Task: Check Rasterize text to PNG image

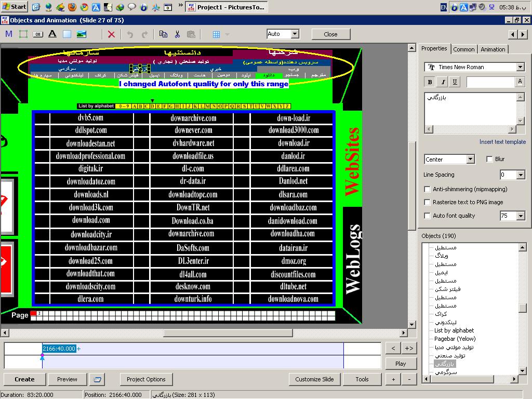Action: (427, 202)
